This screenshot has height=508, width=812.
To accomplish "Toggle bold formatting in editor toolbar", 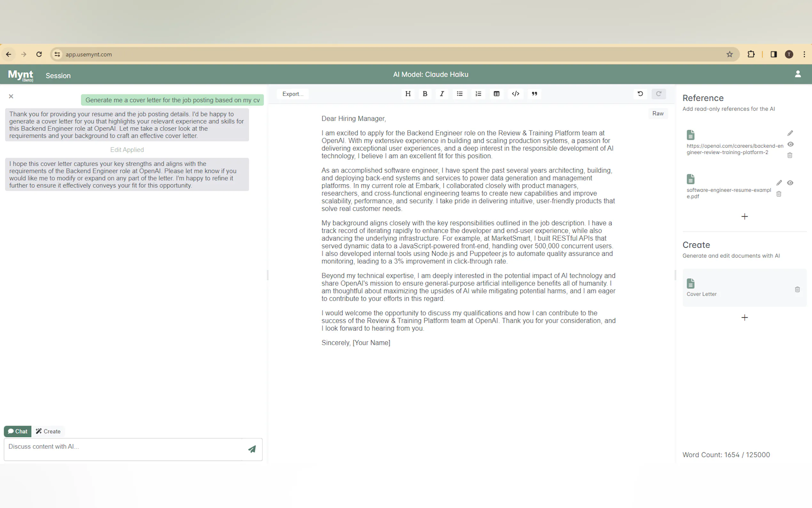I will pos(425,94).
